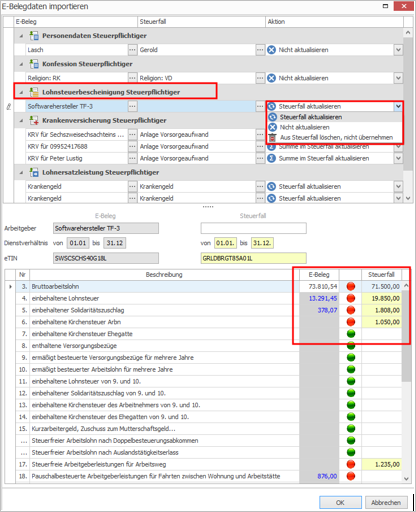Image resolution: width=416 pixels, height=512 pixels.
Task: Collapse the Krankenversicherung Steuerpflichtiger group
Action: coord(21,121)
